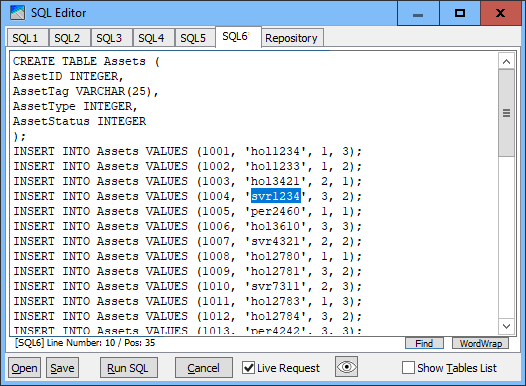The width and height of the screenshot is (526, 386).
Task: Switch to the SQL4 tab
Action: (154, 38)
